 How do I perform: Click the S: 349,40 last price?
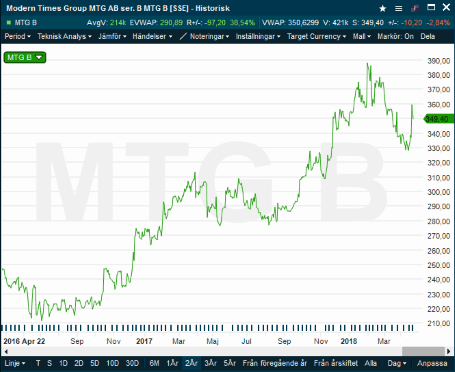[368, 23]
